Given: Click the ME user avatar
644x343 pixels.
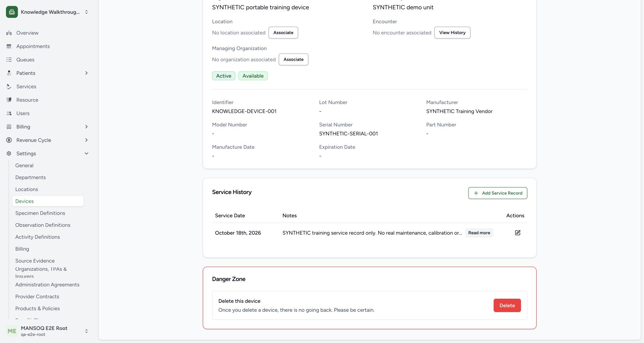Looking at the screenshot, I should pyautogui.click(x=12, y=331).
